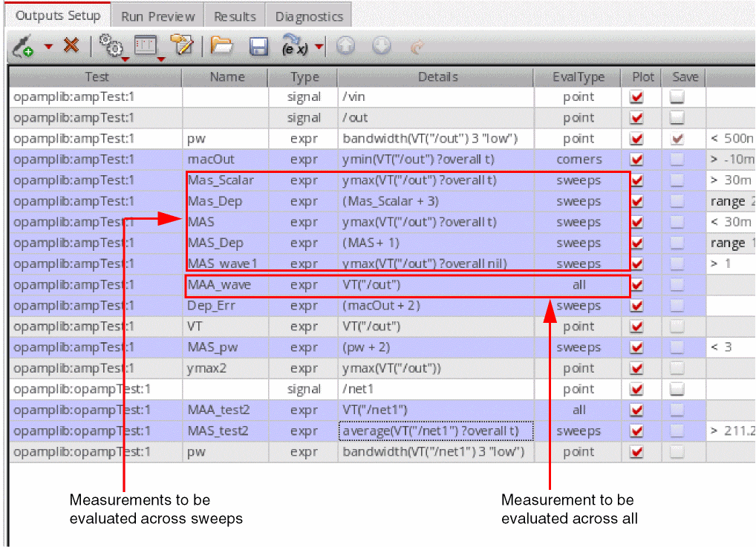756x547 pixels.
Task: Toggle Plot checkbox for /vin signal
Action: point(637,97)
